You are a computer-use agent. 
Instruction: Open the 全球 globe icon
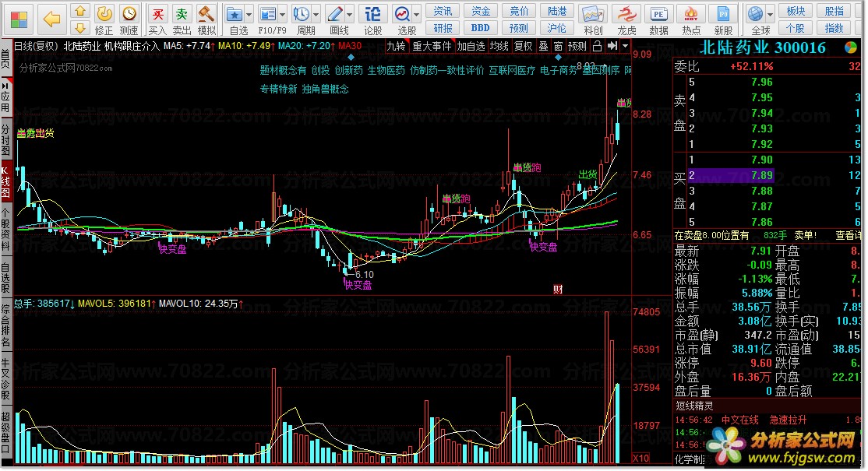754,14
